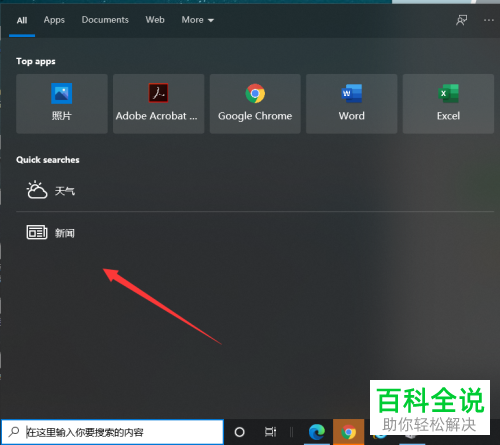The image size is (500, 445).
Task: Open the feedback icon in search header
Action: 462,20
